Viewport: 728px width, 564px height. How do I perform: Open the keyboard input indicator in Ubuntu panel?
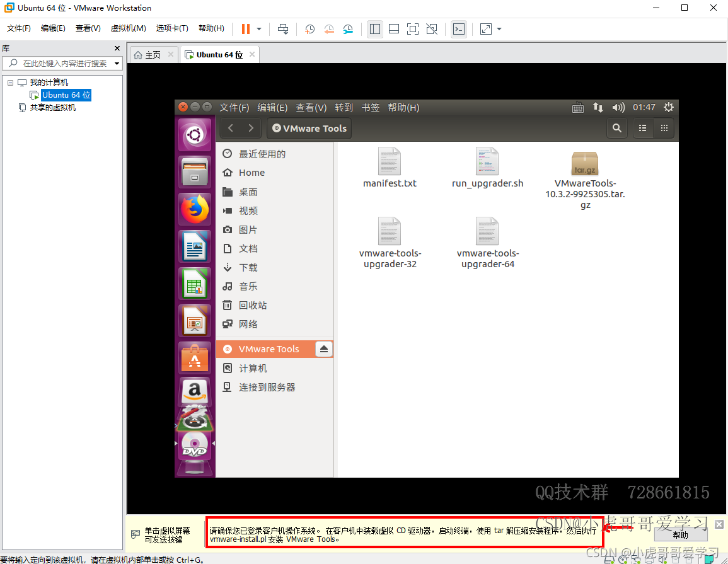577,108
